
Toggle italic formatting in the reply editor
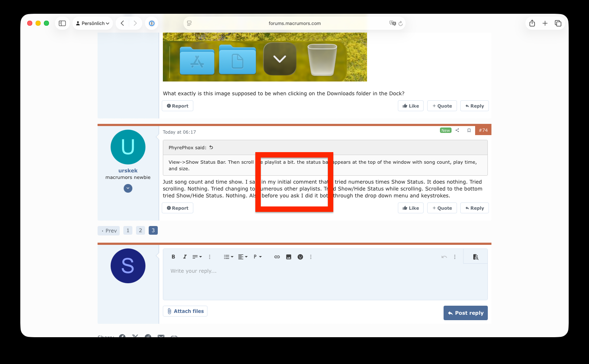pos(185,257)
